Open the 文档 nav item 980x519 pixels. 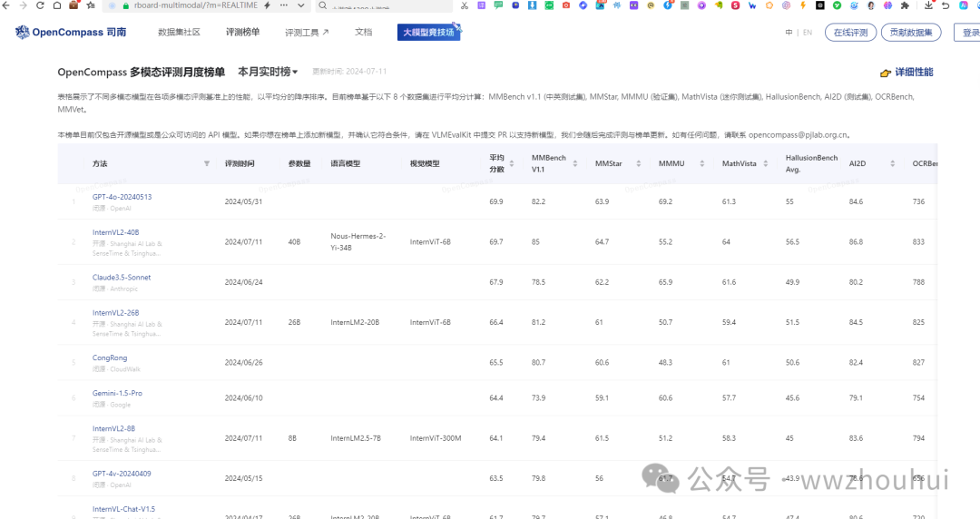364,32
